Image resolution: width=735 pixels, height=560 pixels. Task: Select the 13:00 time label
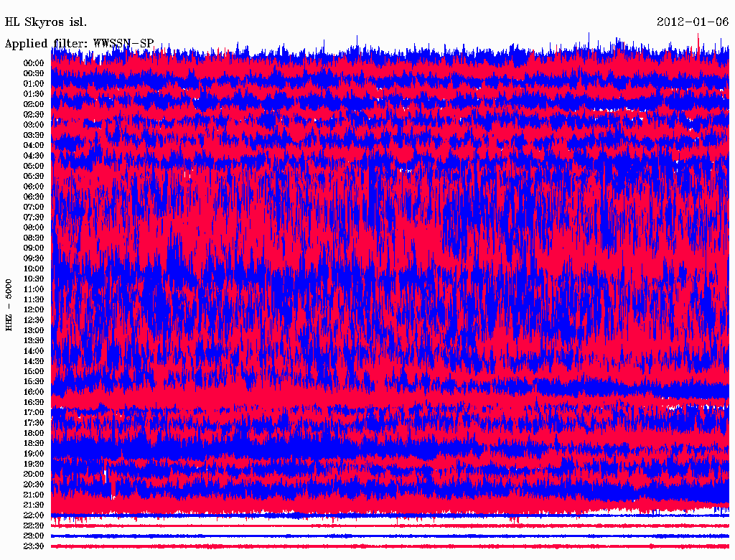click(x=34, y=330)
